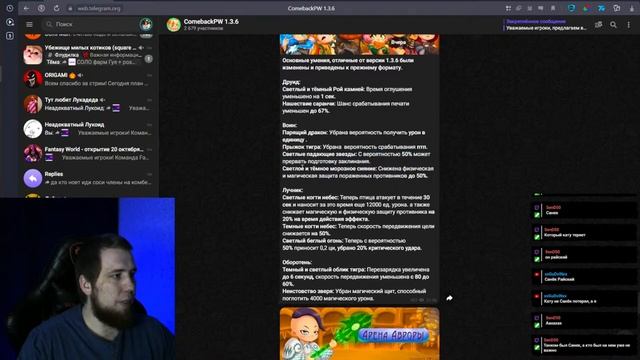
Task: Click the purple Replies arrow avatar
Action: click(x=33, y=178)
